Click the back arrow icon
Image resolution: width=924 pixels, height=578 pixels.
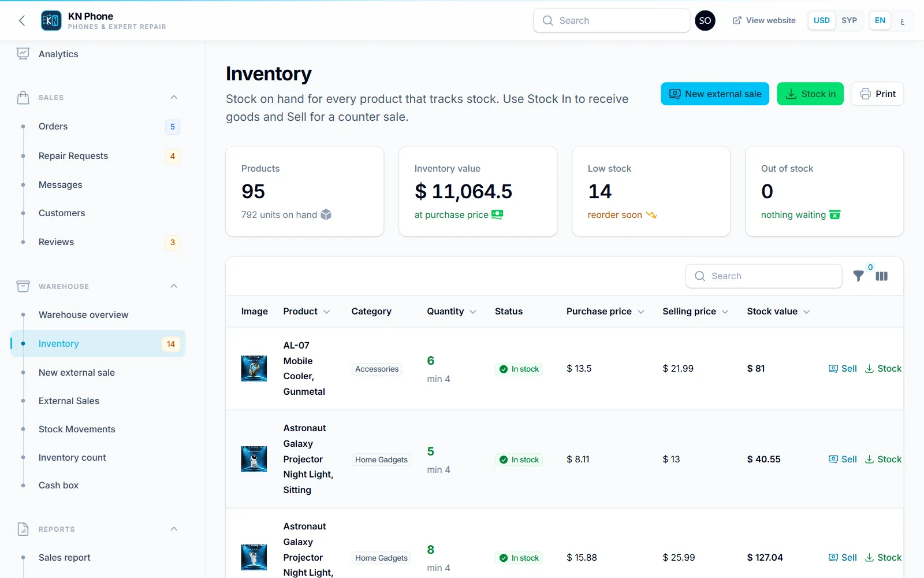(22, 21)
